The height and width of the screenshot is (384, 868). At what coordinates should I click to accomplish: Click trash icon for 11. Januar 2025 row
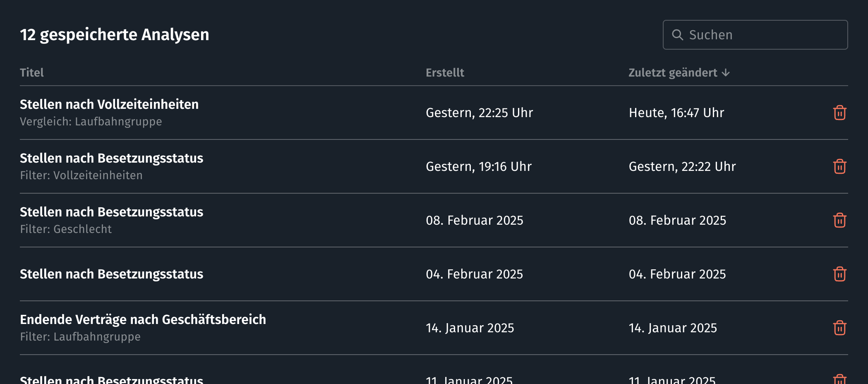(839, 379)
